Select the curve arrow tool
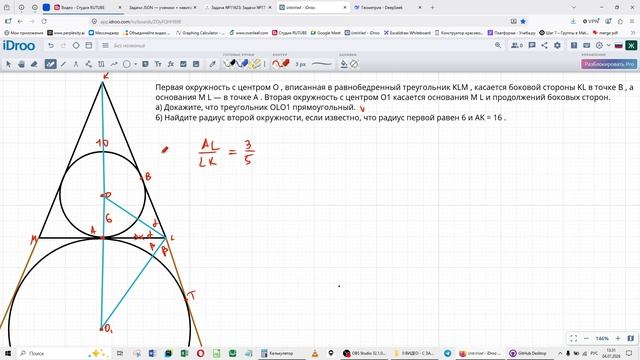The height and width of the screenshot is (360, 640). [114, 64]
